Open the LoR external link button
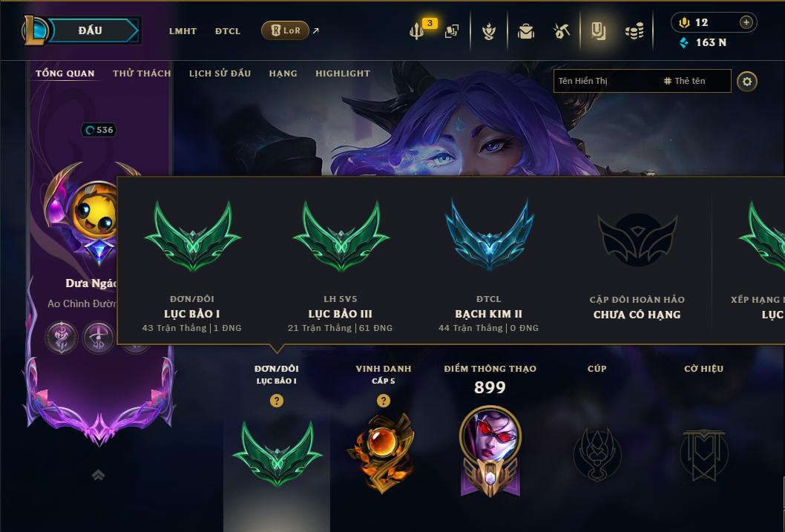 (x=285, y=30)
